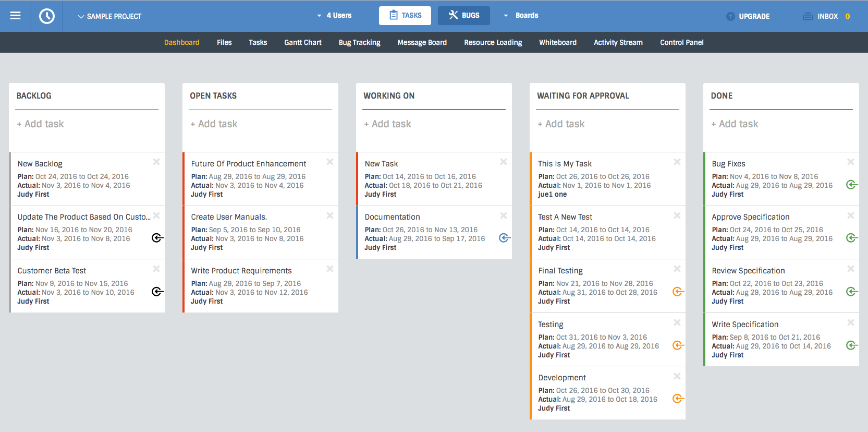This screenshot has height=432, width=868.
Task: Click green arrow icon on Review Specification card
Action: tap(852, 292)
